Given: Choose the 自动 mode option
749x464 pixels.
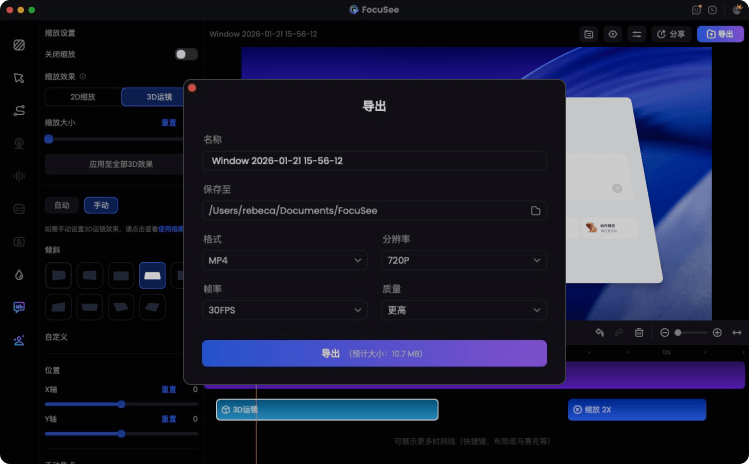Looking at the screenshot, I should [62, 205].
